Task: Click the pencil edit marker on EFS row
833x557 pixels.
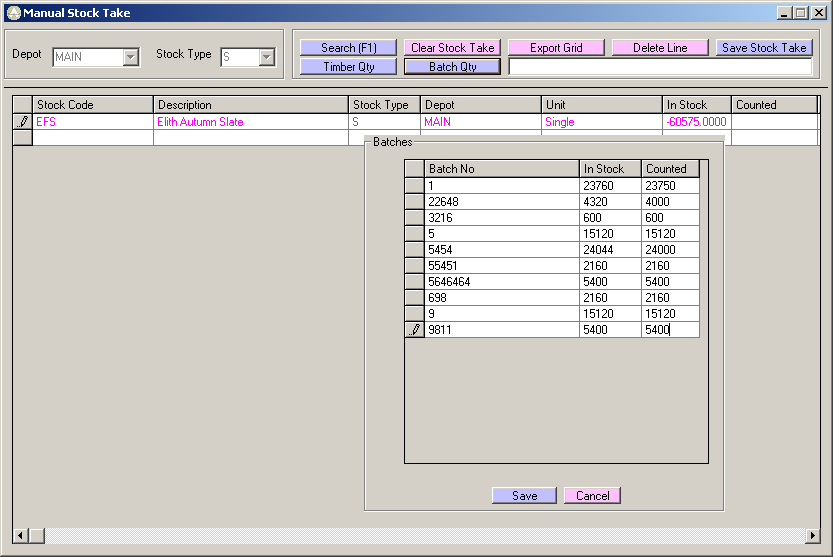Action: (23, 122)
